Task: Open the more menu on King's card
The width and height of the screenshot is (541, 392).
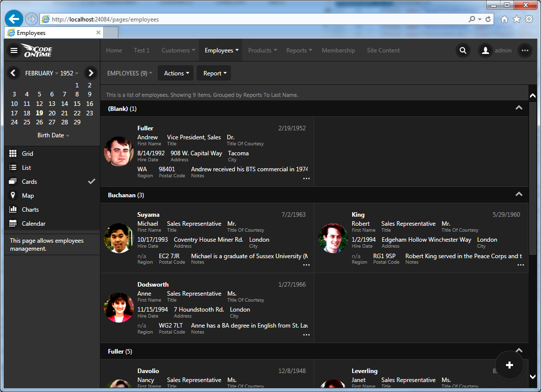Action: [x=521, y=265]
